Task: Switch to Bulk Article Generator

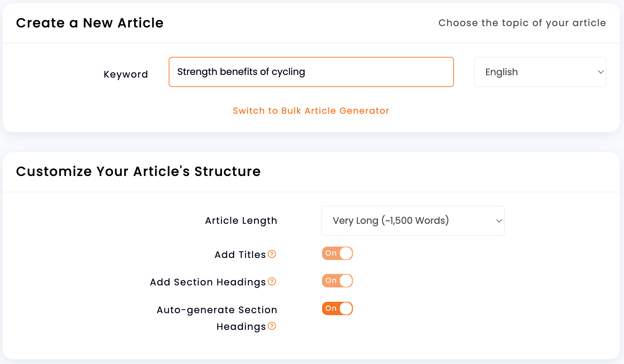Action: (311, 111)
